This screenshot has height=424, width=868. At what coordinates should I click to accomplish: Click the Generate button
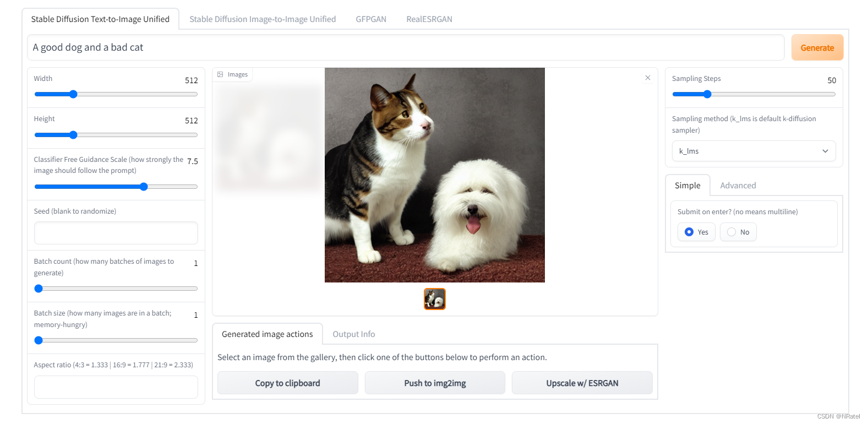pos(817,47)
